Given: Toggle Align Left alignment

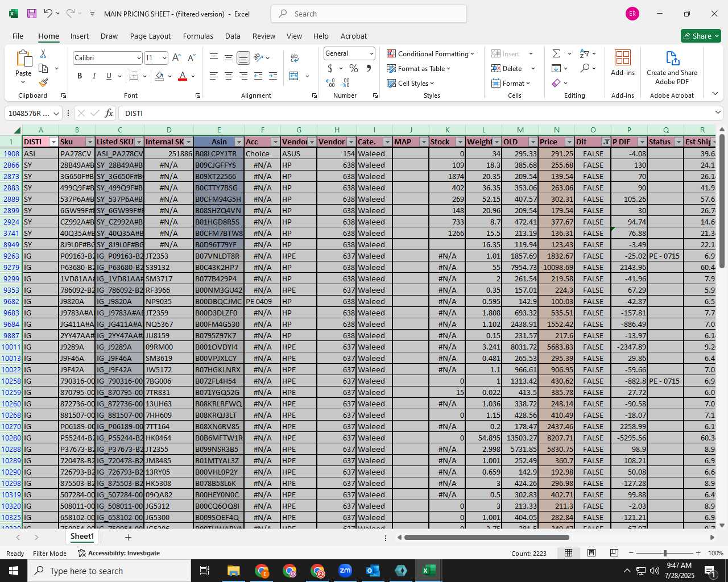Looking at the screenshot, I should coord(213,76).
